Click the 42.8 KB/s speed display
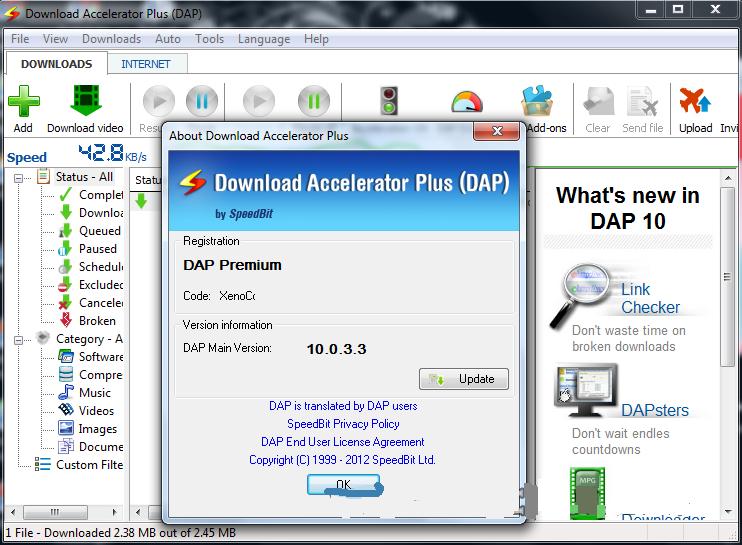Viewport: 742px width, 545px height. (x=112, y=153)
